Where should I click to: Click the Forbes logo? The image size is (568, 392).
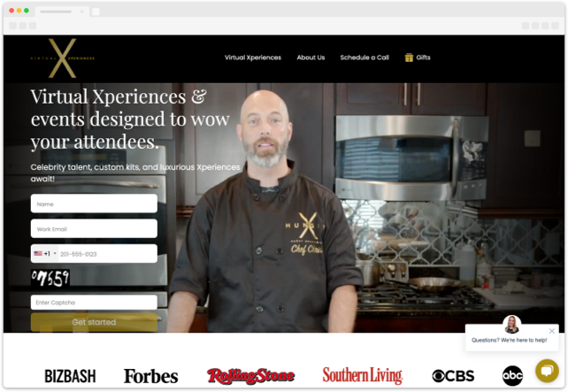coord(150,376)
